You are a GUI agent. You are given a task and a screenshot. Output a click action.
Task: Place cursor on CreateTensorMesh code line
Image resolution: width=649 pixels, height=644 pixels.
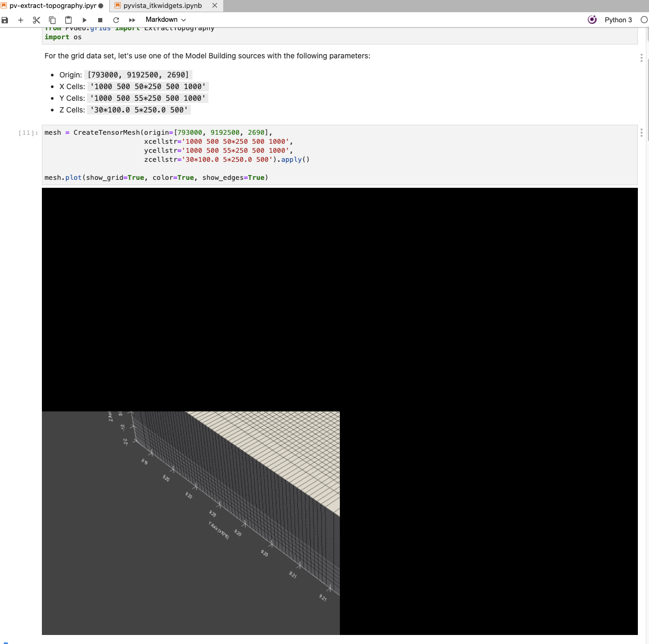click(x=159, y=133)
